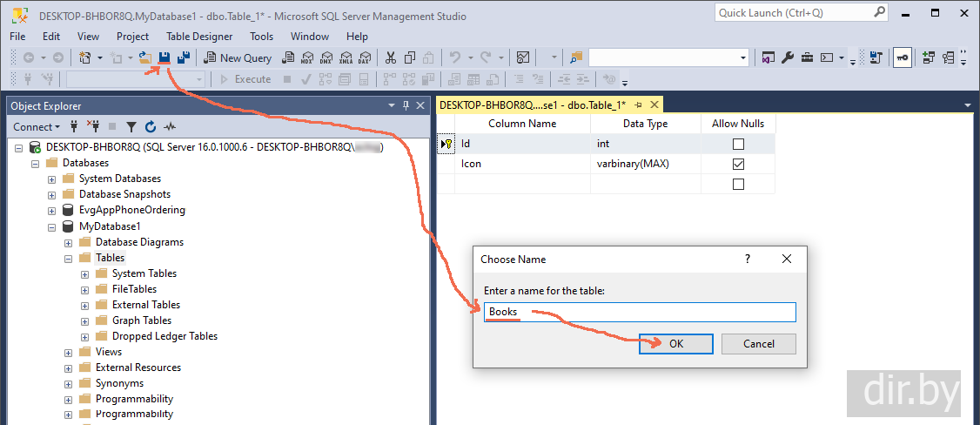Image resolution: width=980 pixels, height=425 pixels.
Task: Expand Database Snapshots folder
Action: [x=52, y=195]
